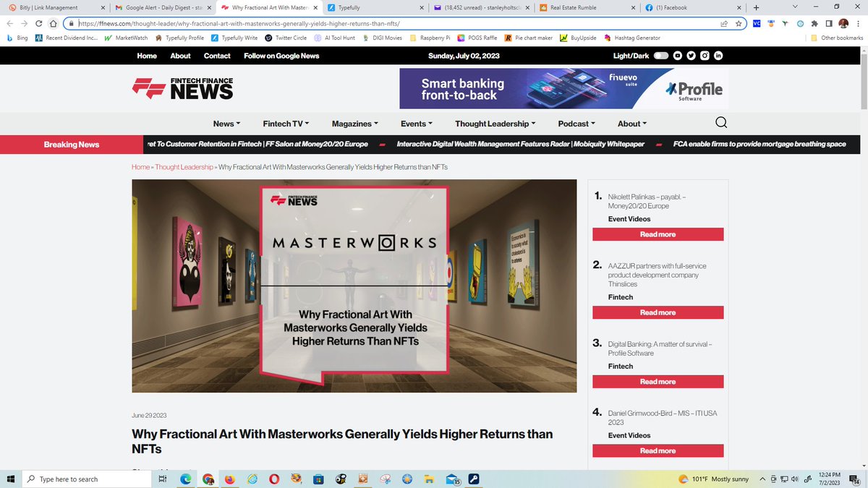The height and width of the screenshot is (488, 868).
Task: Close the Facebook tab
Action: click(x=739, y=7)
